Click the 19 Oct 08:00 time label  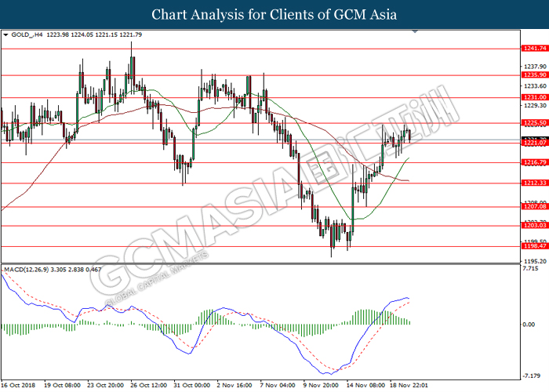point(62,385)
